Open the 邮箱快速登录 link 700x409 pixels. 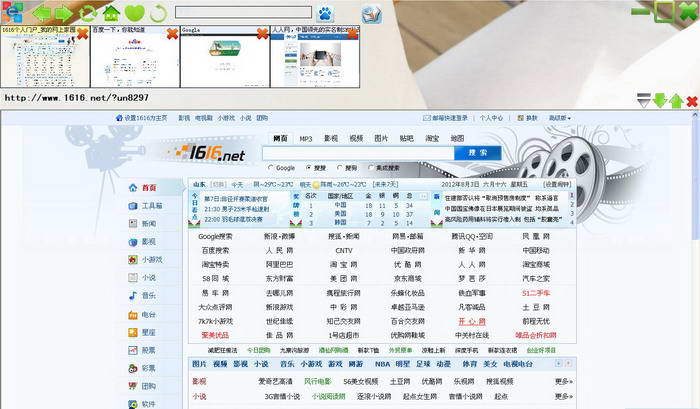(448, 118)
